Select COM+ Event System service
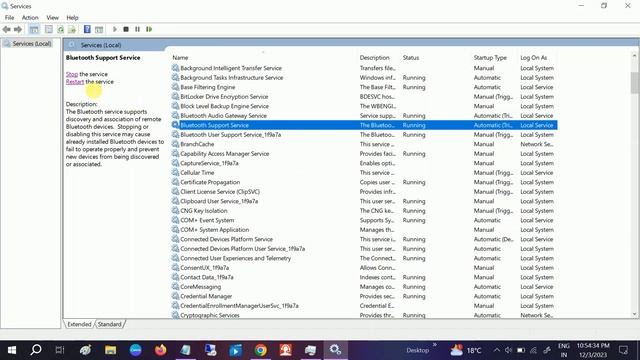Image resolution: width=640 pixels, height=360 pixels. 364,220
